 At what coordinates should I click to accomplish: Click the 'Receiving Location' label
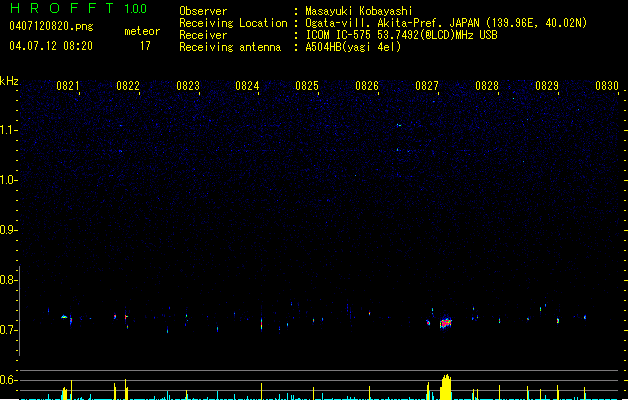pyautogui.click(x=233, y=23)
